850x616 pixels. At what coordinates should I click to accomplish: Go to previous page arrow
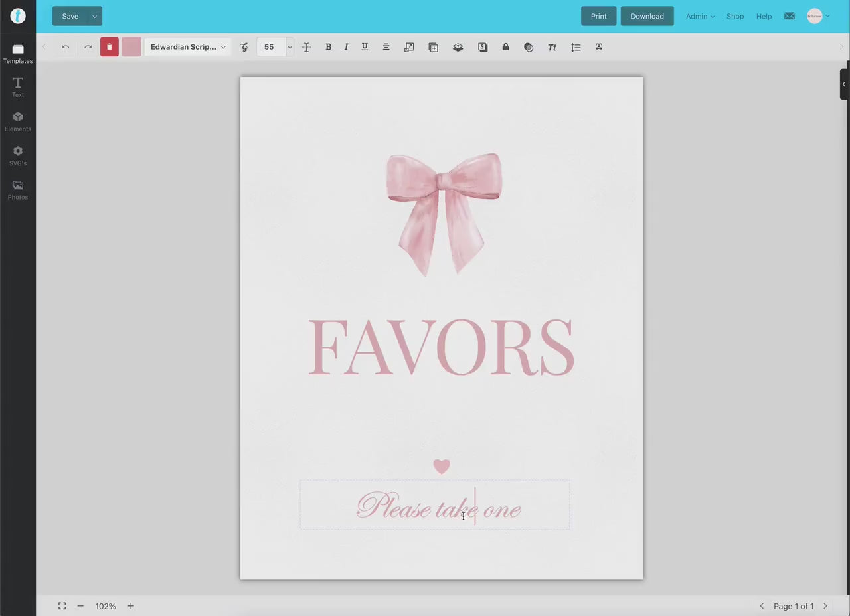click(762, 606)
